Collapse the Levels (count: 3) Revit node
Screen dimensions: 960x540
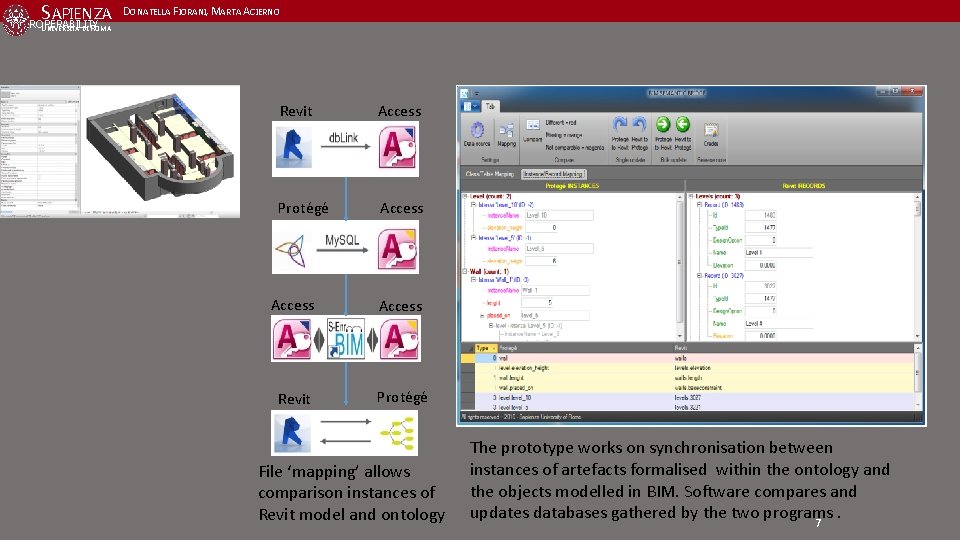click(x=691, y=197)
